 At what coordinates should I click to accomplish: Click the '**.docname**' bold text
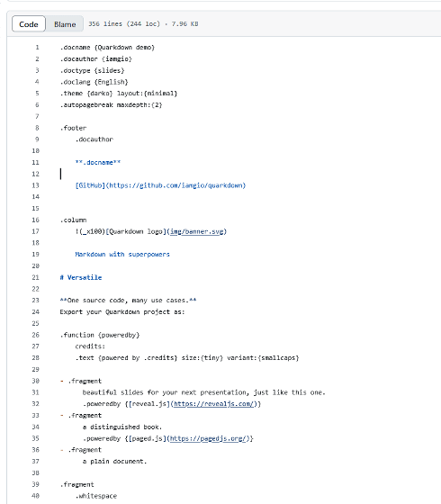[98, 162]
